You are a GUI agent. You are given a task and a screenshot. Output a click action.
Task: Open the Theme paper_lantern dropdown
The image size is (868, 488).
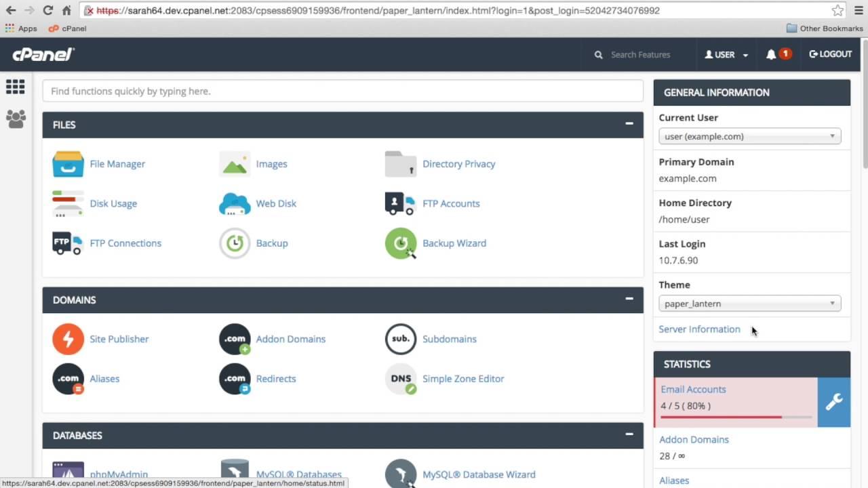point(750,304)
